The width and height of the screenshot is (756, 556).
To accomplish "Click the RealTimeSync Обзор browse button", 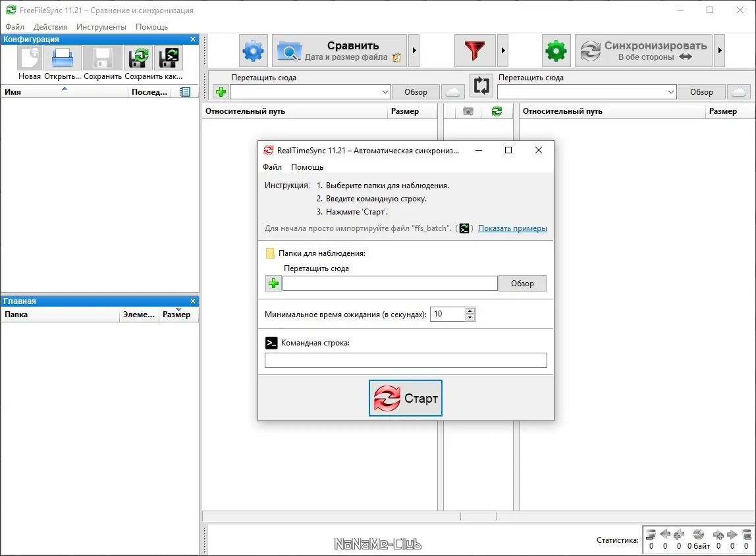I will [522, 284].
